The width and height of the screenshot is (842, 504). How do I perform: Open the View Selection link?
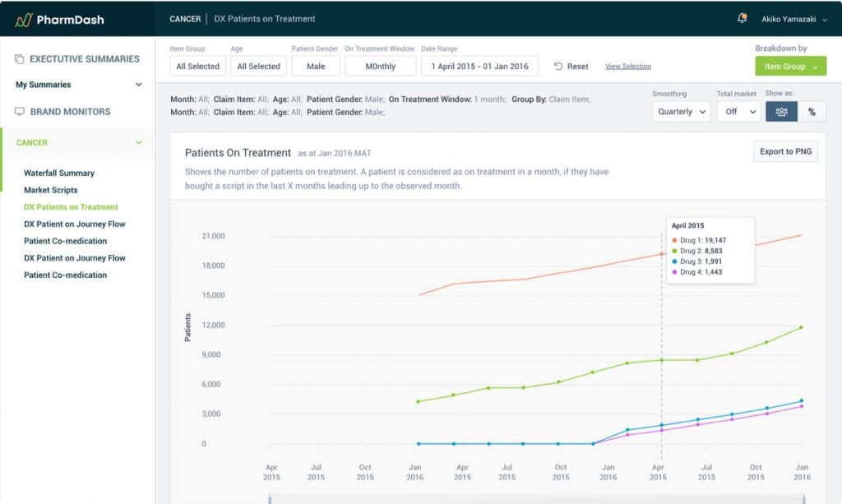628,67
